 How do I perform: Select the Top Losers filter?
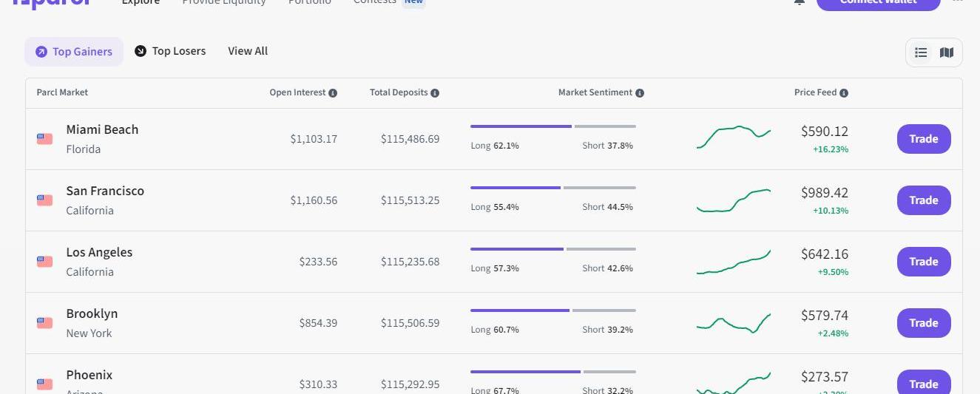(x=170, y=51)
